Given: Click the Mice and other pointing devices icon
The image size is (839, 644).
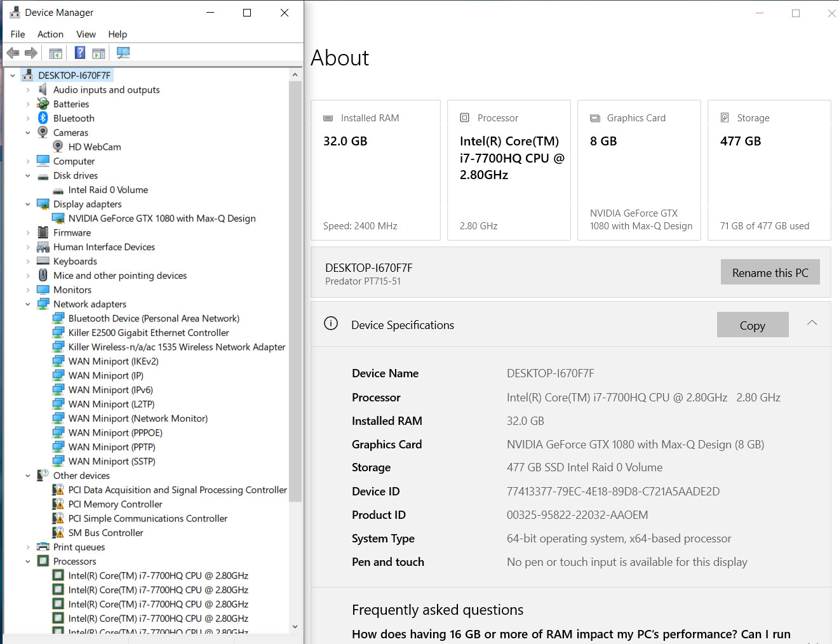Looking at the screenshot, I should tap(43, 275).
